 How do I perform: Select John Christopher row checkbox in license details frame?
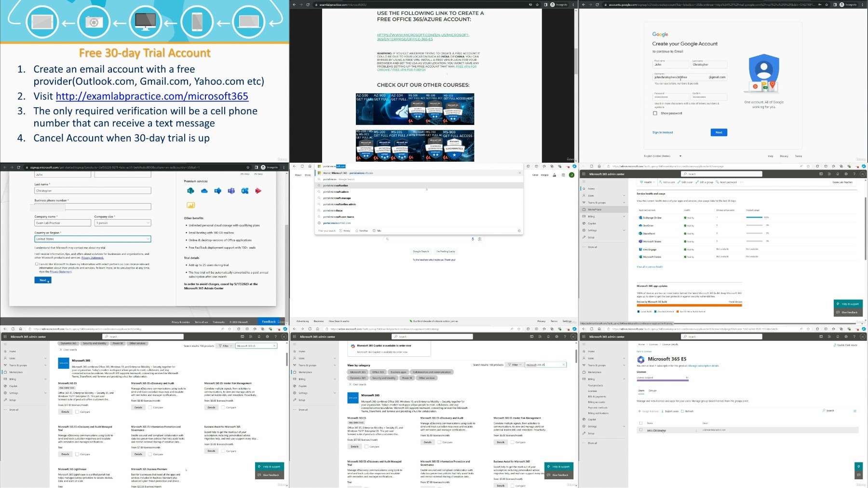[x=641, y=430]
